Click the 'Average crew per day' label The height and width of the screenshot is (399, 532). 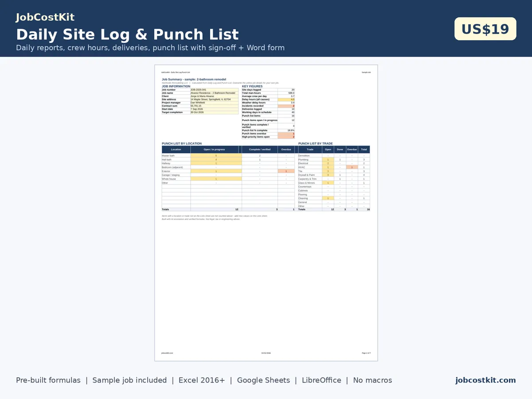(x=254, y=96)
